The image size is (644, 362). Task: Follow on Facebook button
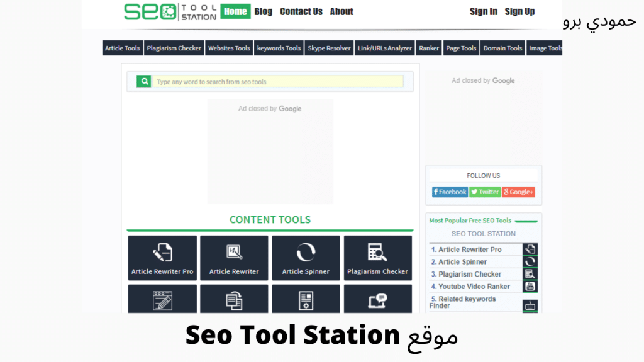point(450,192)
